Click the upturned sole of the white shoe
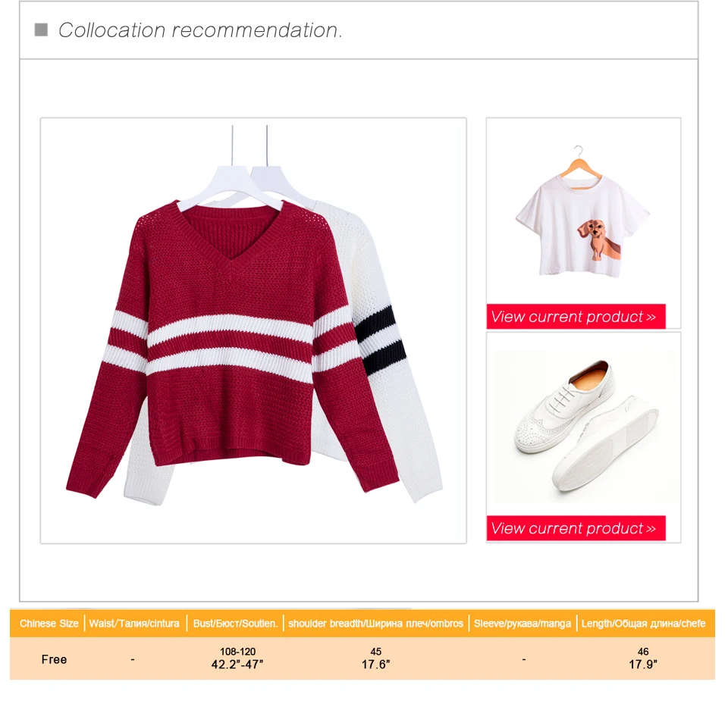Screen dimensions: 728x704 (604, 445)
